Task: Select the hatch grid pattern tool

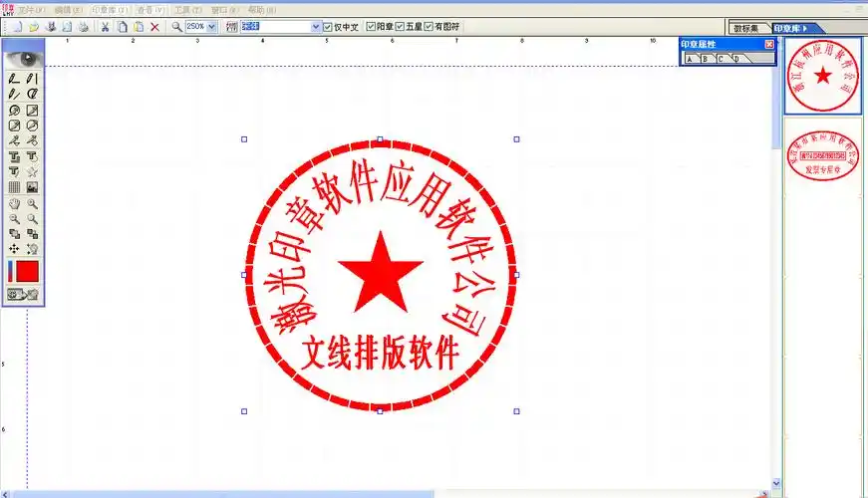Action: (14, 187)
